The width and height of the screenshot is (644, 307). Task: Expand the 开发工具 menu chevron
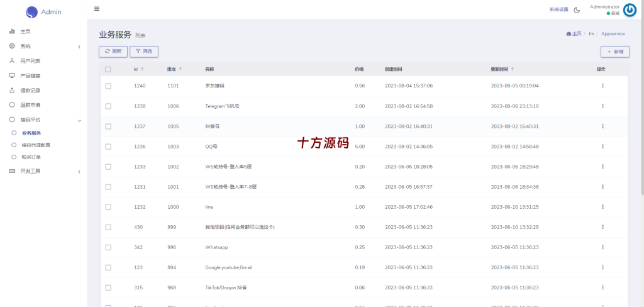pyautogui.click(x=79, y=172)
